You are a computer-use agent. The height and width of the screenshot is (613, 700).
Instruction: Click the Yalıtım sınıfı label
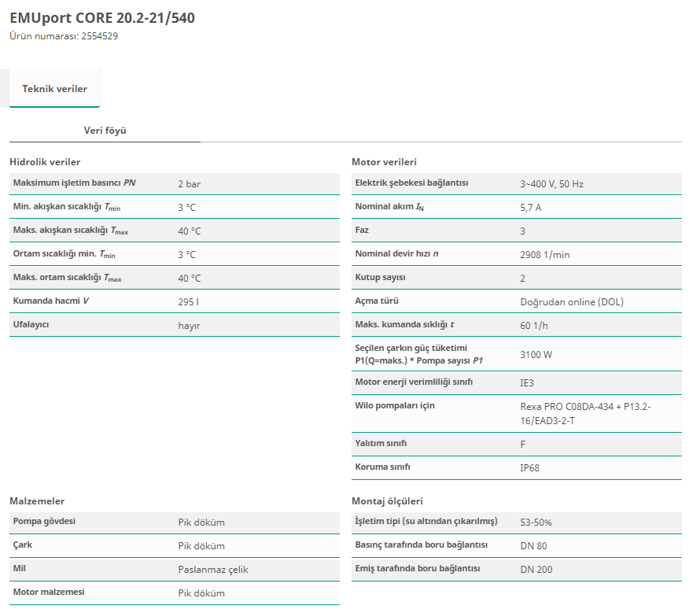click(x=381, y=443)
